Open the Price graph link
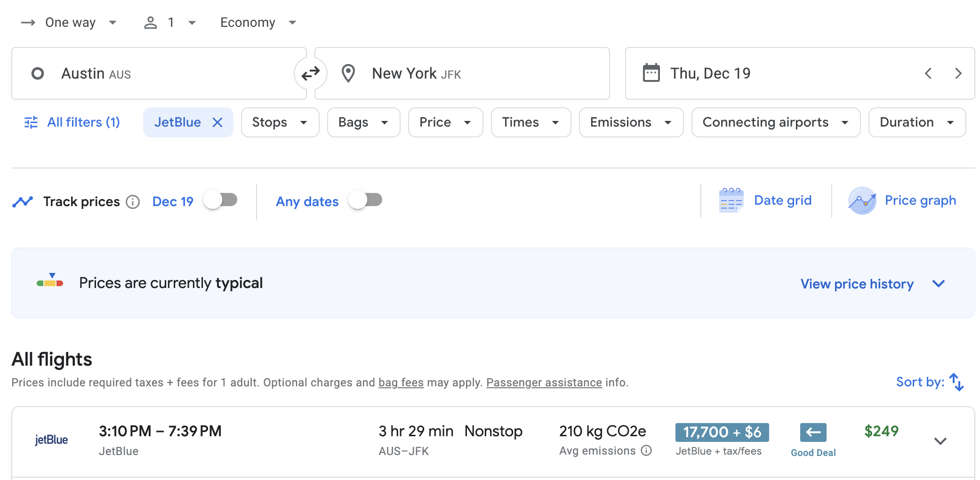 [x=920, y=200]
